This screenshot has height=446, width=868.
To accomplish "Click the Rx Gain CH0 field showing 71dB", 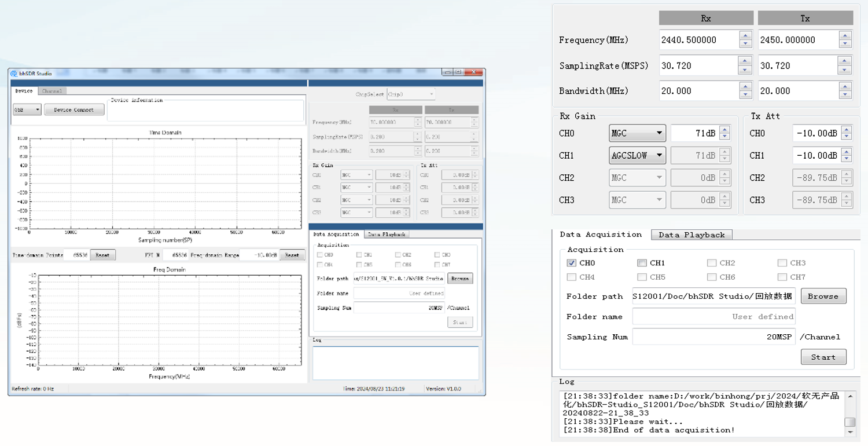I will 694,133.
